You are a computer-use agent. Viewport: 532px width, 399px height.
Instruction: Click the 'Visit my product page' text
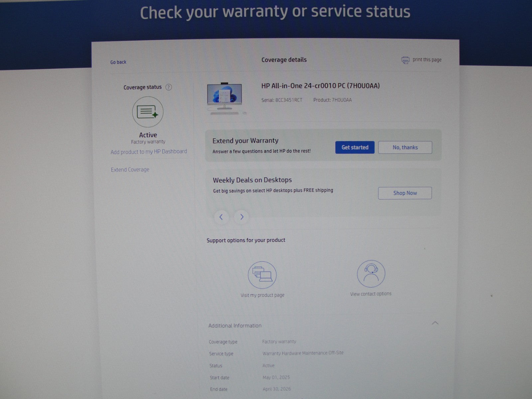(x=262, y=295)
